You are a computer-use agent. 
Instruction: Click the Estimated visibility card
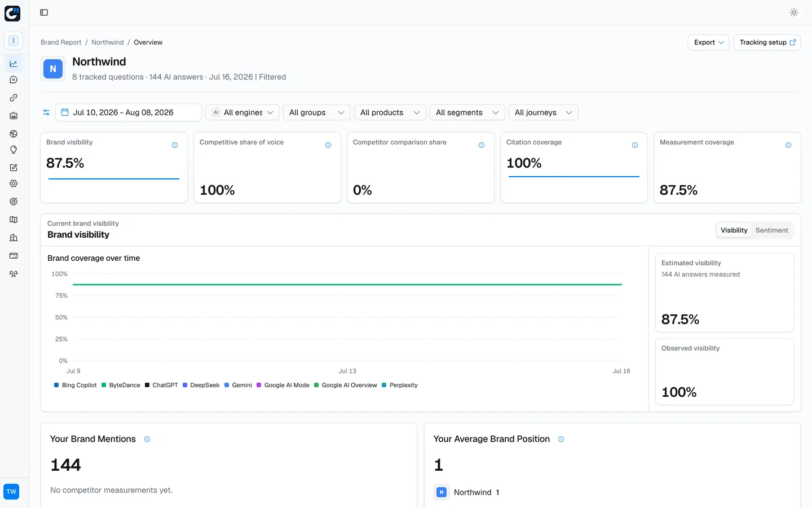point(725,292)
